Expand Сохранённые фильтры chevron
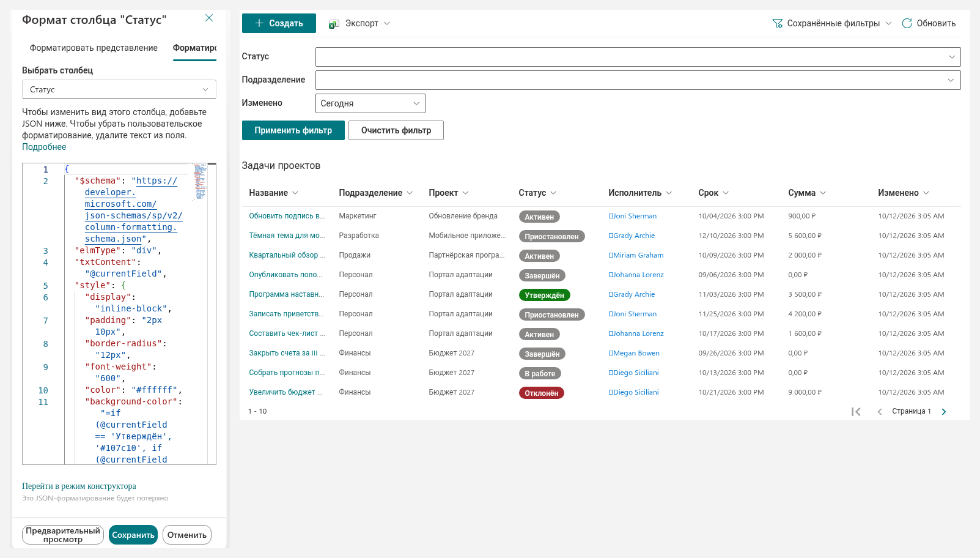Viewport: 980px width, 558px height. pyautogui.click(x=888, y=23)
